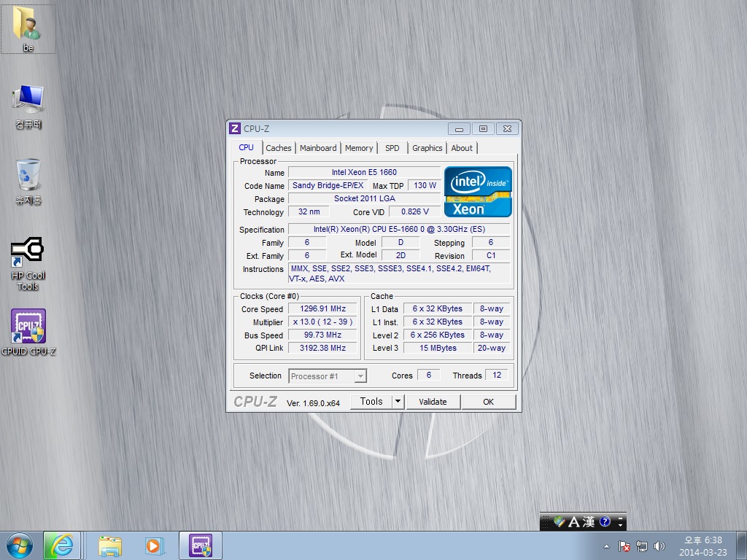Launch HP Cool Tools desktop shortcut

28,263
